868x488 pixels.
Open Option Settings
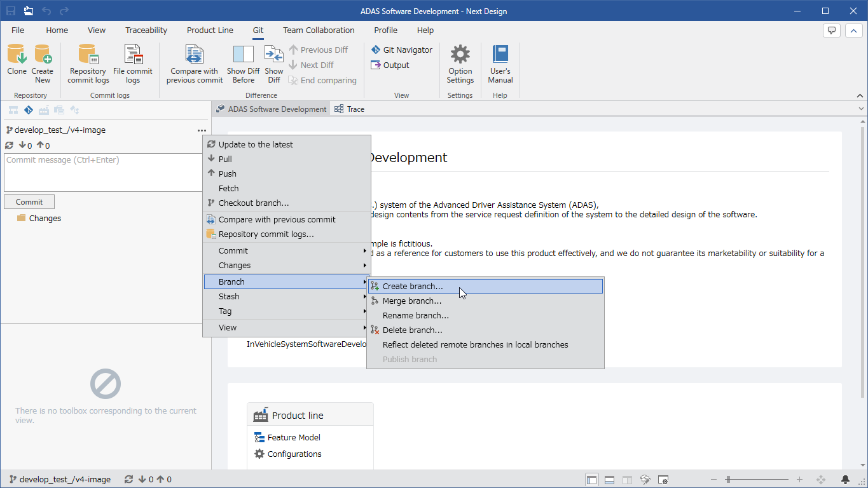(x=460, y=64)
